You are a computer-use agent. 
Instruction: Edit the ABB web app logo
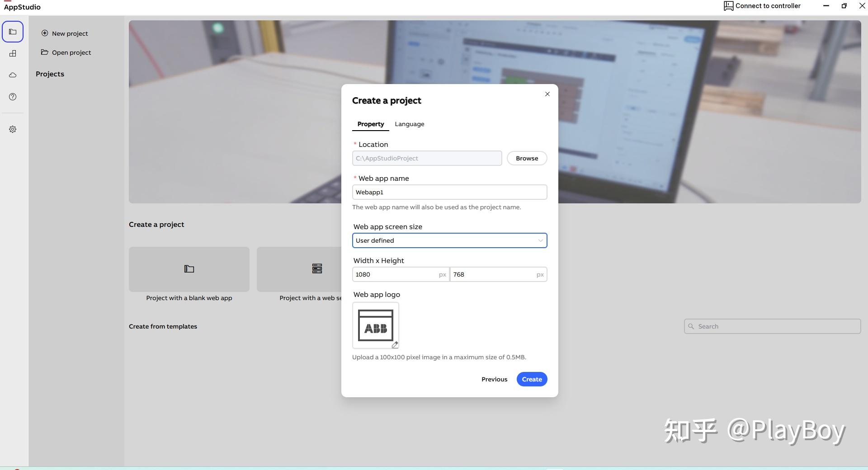coord(395,345)
